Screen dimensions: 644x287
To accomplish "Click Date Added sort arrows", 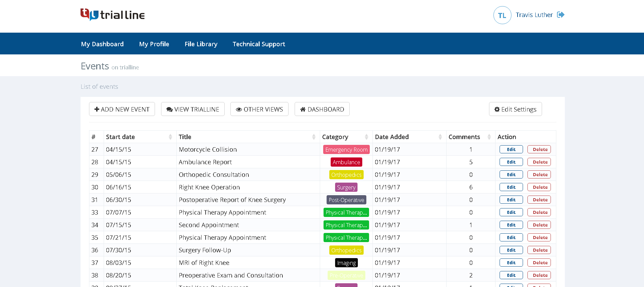I will (x=440, y=137).
